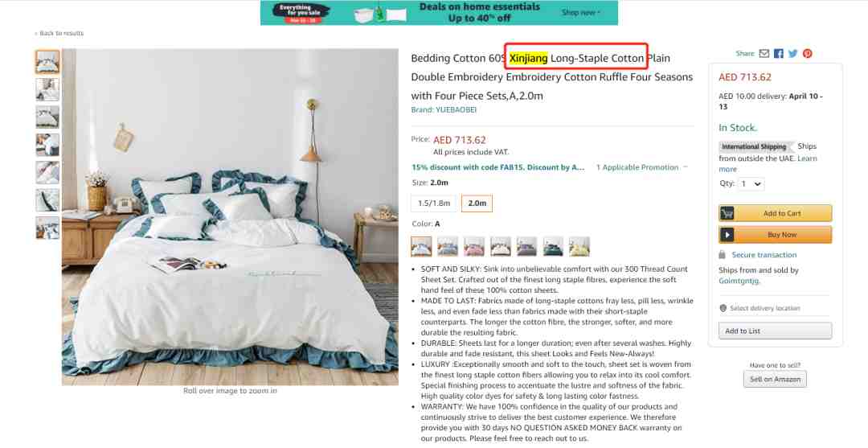Click the cart icon on Add to Cart
The width and height of the screenshot is (868, 448).
[x=727, y=213]
